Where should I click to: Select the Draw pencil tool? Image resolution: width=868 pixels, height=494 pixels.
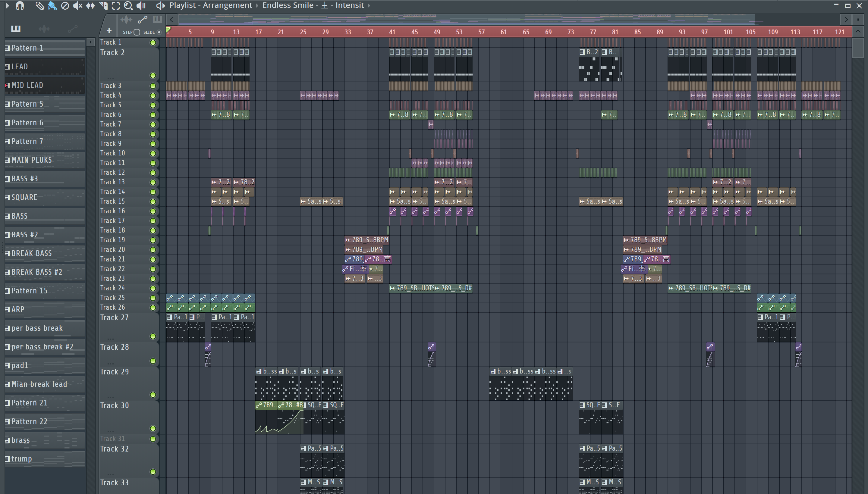(39, 5)
